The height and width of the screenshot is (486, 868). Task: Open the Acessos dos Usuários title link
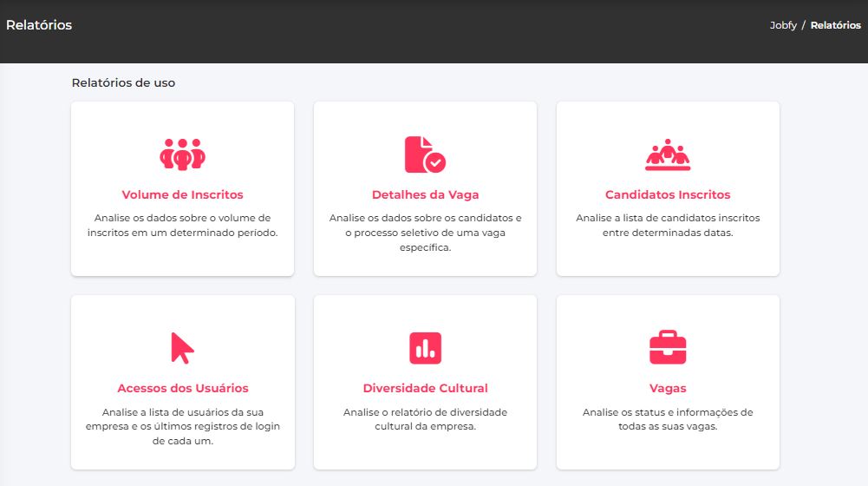(x=182, y=389)
